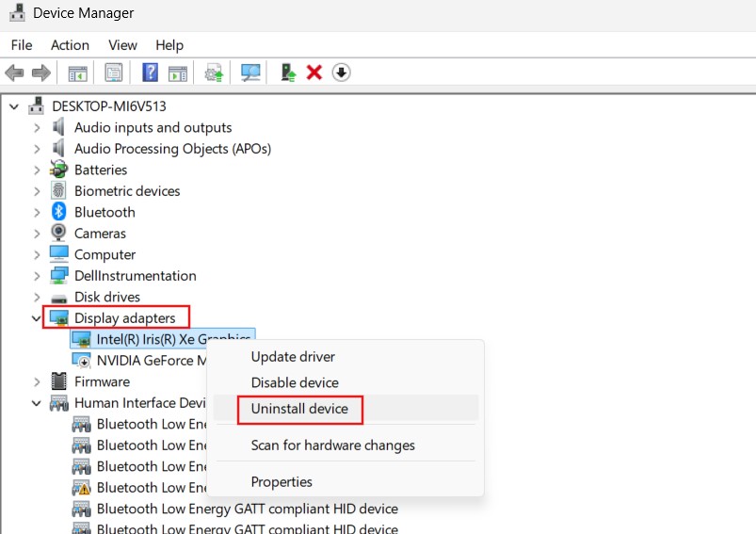Open the File menu
The image size is (756, 534).
[x=22, y=45]
